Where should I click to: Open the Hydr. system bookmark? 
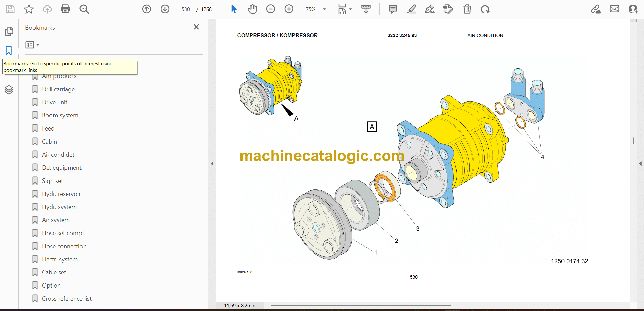point(59,207)
